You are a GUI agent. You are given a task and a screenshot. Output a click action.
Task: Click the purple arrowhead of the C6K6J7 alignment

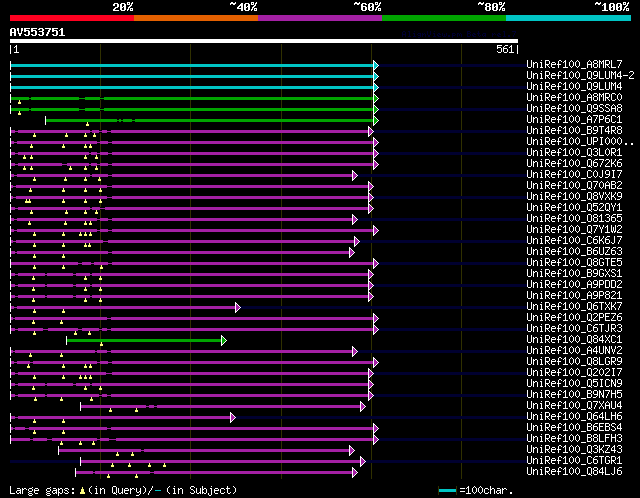pos(357,242)
